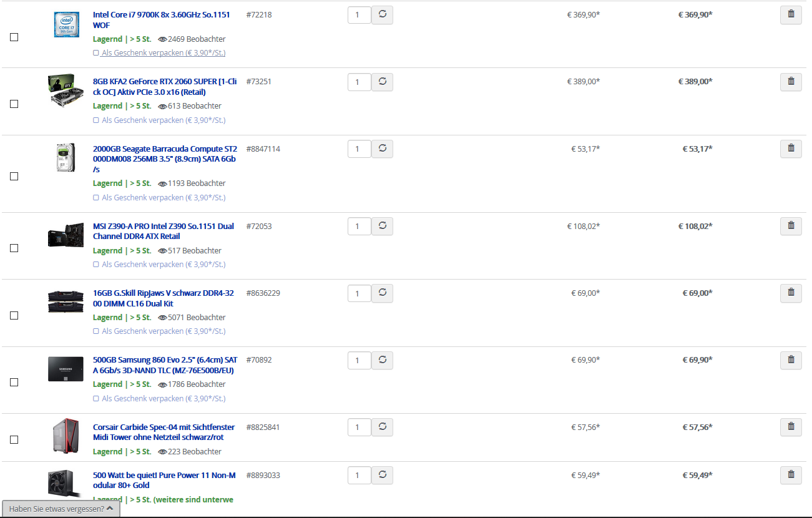Edit quantity field for G.Skill RipJaws V
The height and width of the screenshot is (518, 812).
point(360,293)
